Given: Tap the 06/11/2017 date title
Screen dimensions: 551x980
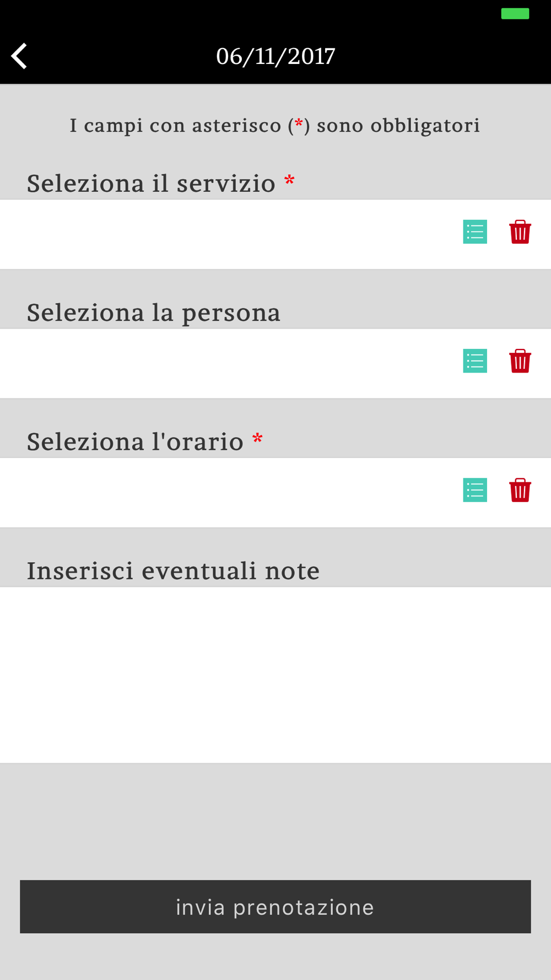Looking at the screenshot, I should 275,56.
